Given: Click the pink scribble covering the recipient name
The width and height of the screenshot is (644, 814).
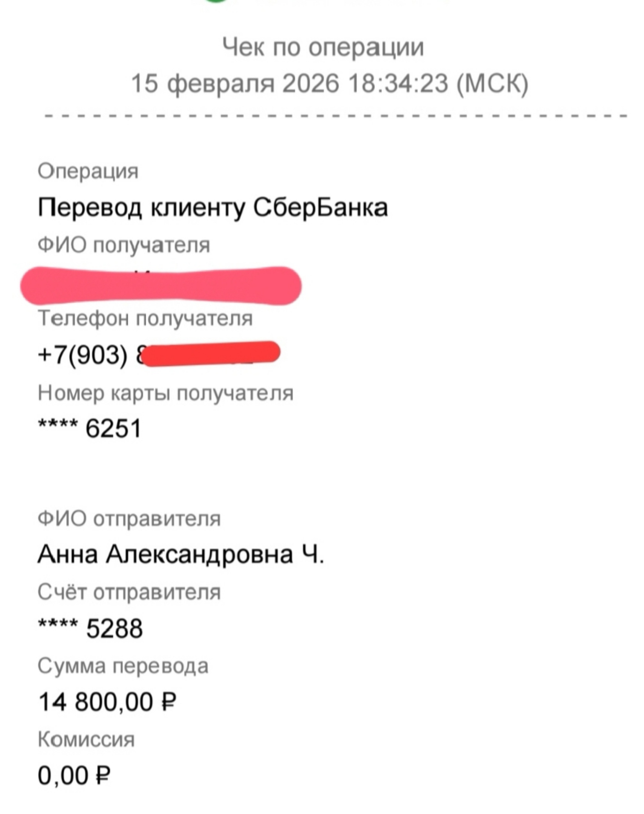Looking at the screenshot, I should (x=161, y=285).
